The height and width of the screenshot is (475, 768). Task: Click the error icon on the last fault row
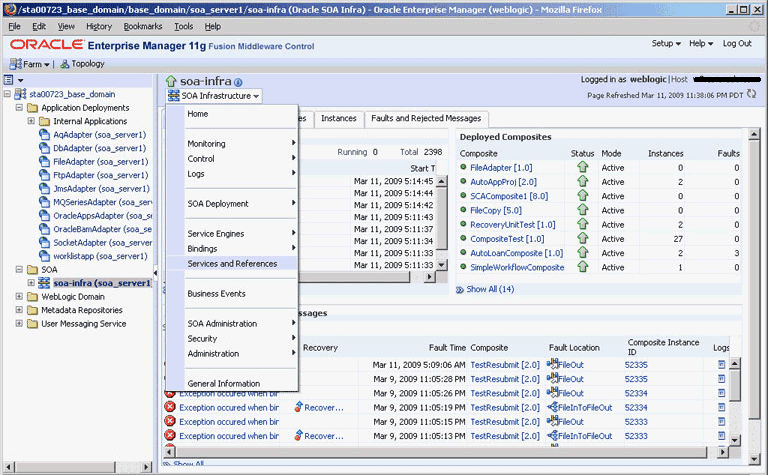point(170,436)
